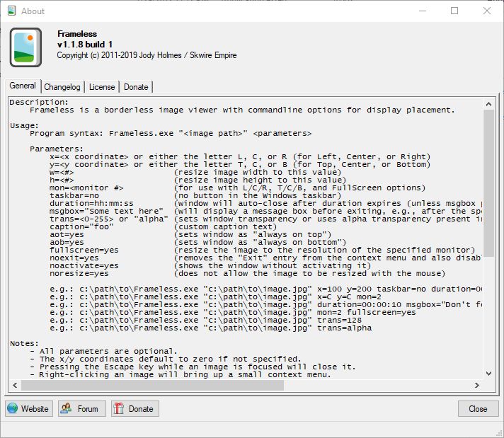
Task: Close the About window with the X
Action: point(487,11)
